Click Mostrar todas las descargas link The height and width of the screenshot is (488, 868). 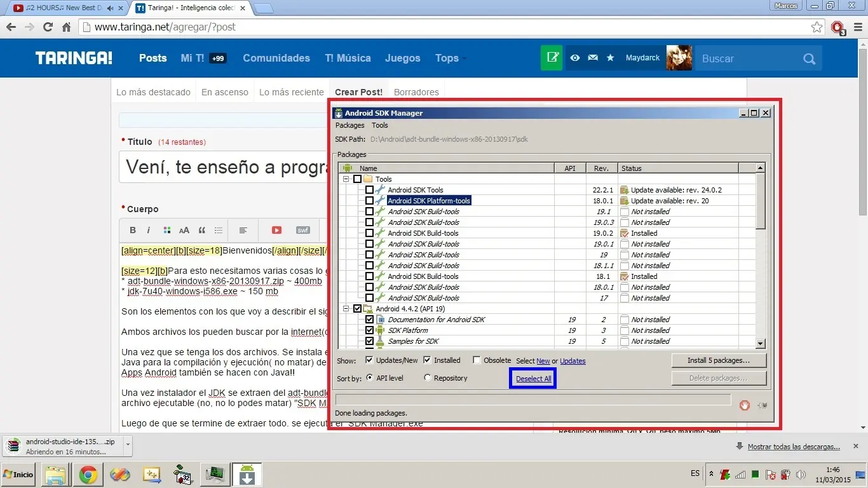click(794, 447)
